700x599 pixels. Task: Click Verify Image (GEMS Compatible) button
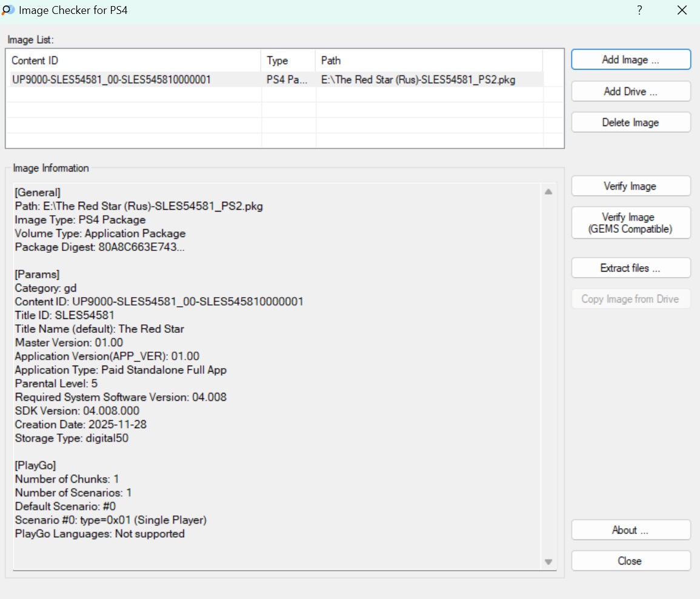630,223
